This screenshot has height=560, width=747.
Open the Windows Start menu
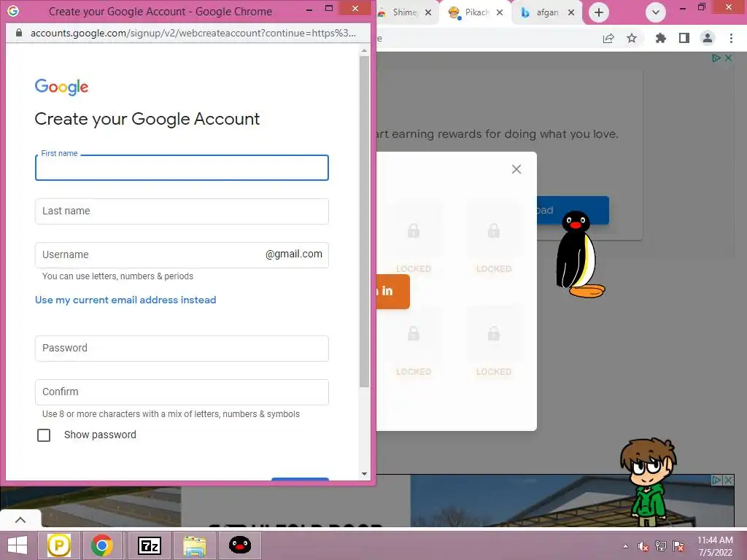tap(18, 545)
